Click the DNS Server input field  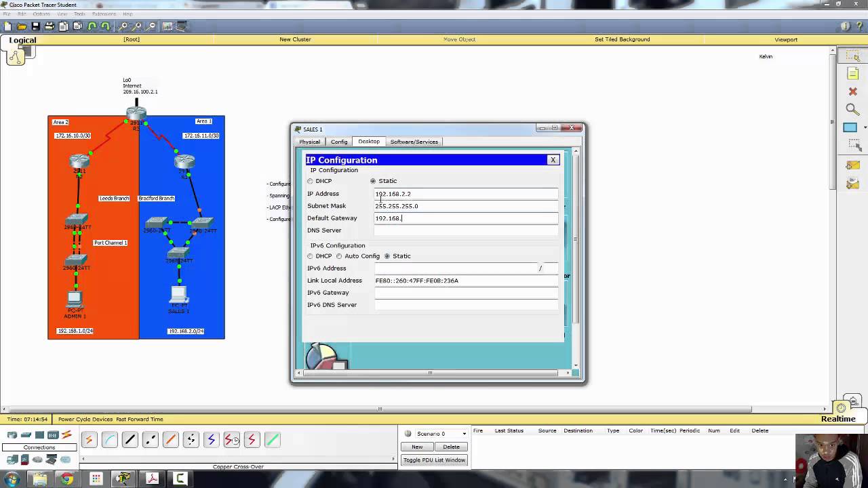[466, 230]
